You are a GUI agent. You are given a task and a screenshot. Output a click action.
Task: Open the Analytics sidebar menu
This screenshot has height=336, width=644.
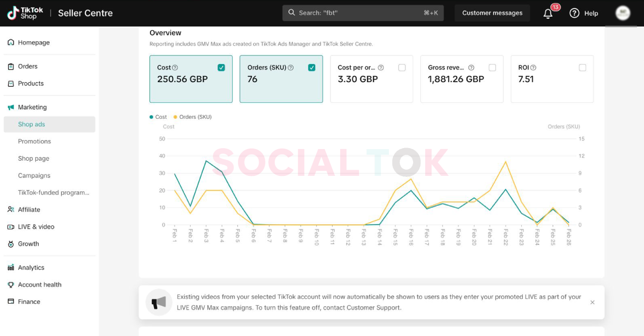pos(31,267)
